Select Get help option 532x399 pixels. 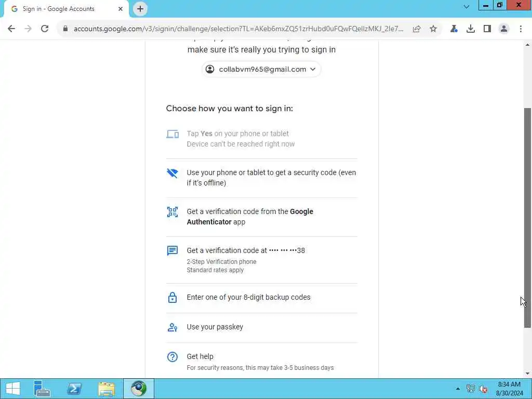262,361
